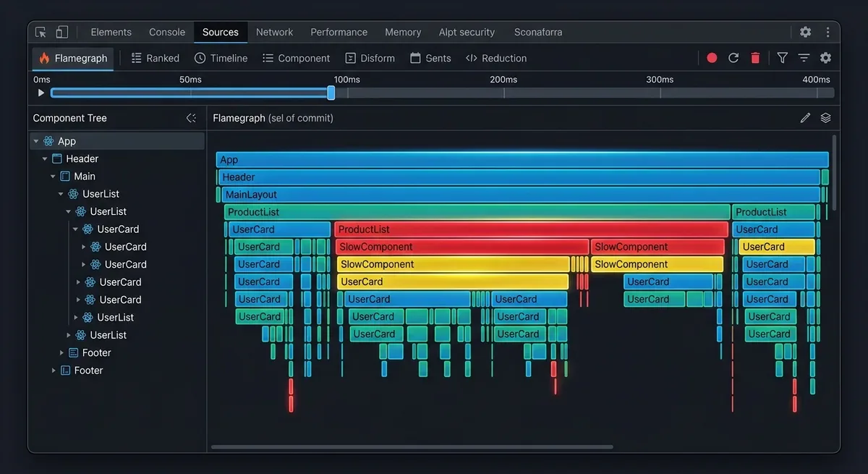Start recording with the red record button
Viewport: 868px width, 474px height.
click(712, 58)
